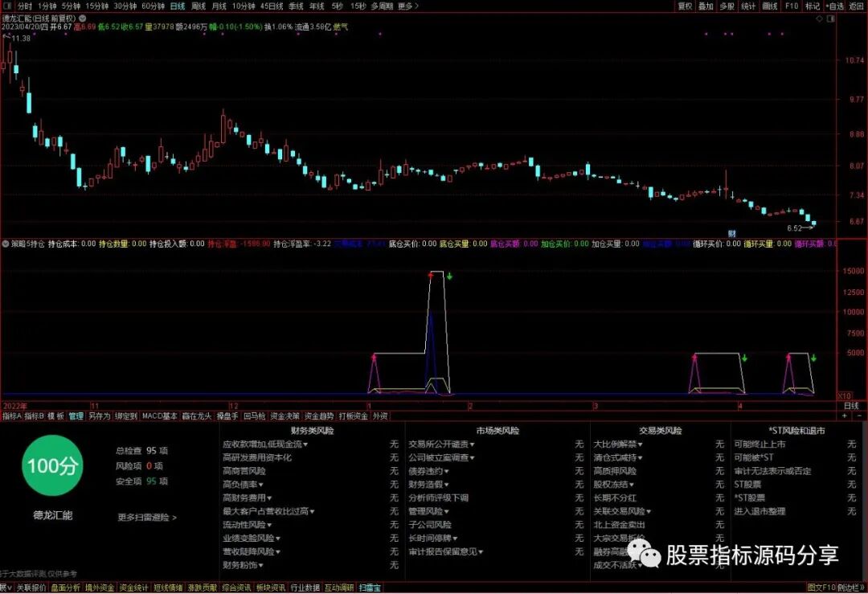Expand the 高财务费用 risk item
The width and height of the screenshot is (868, 594).
pos(248,498)
